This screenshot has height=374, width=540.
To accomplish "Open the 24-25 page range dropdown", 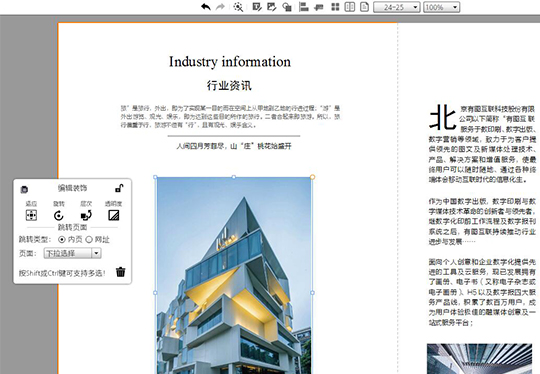I will (396, 7).
